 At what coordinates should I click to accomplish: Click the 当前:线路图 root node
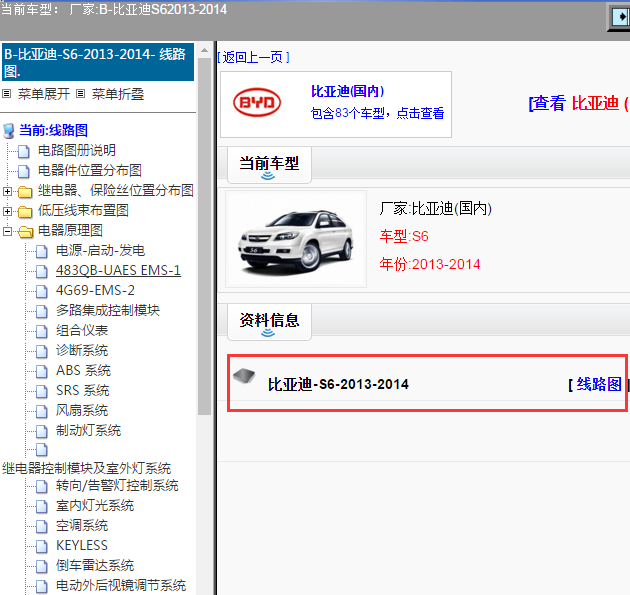click(x=53, y=131)
